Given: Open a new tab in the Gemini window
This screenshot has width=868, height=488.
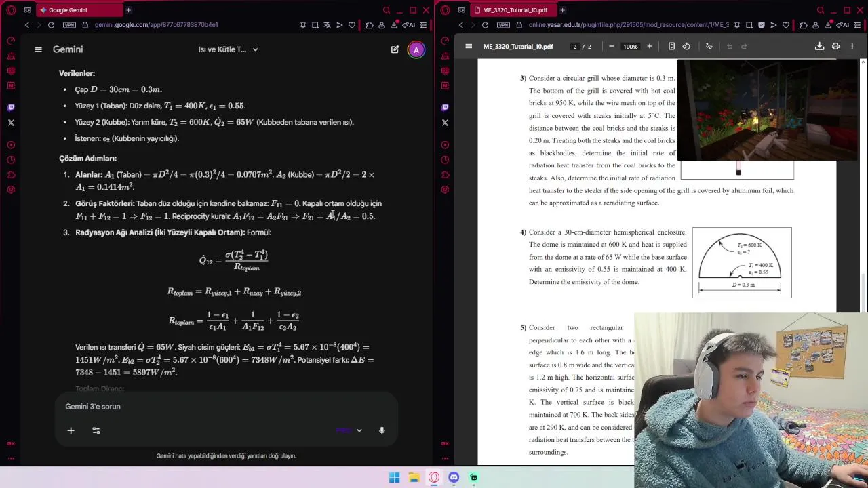Looking at the screenshot, I should point(128,10).
